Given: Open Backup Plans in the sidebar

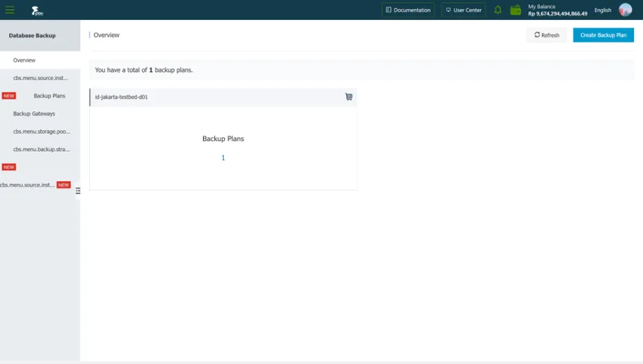Looking at the screenshot, I should 49,96.
